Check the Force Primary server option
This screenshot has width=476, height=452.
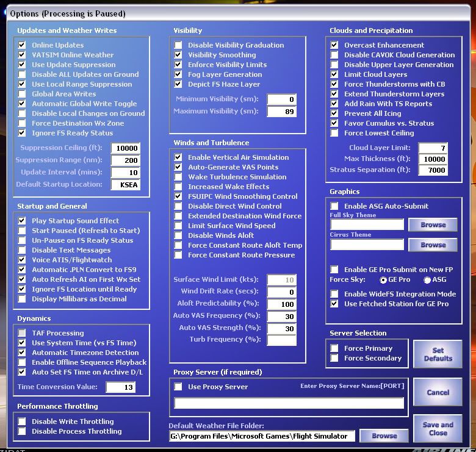(334, 348)
